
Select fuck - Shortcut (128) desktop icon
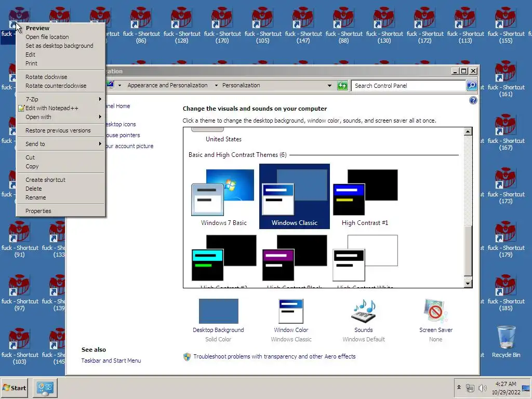181,26
